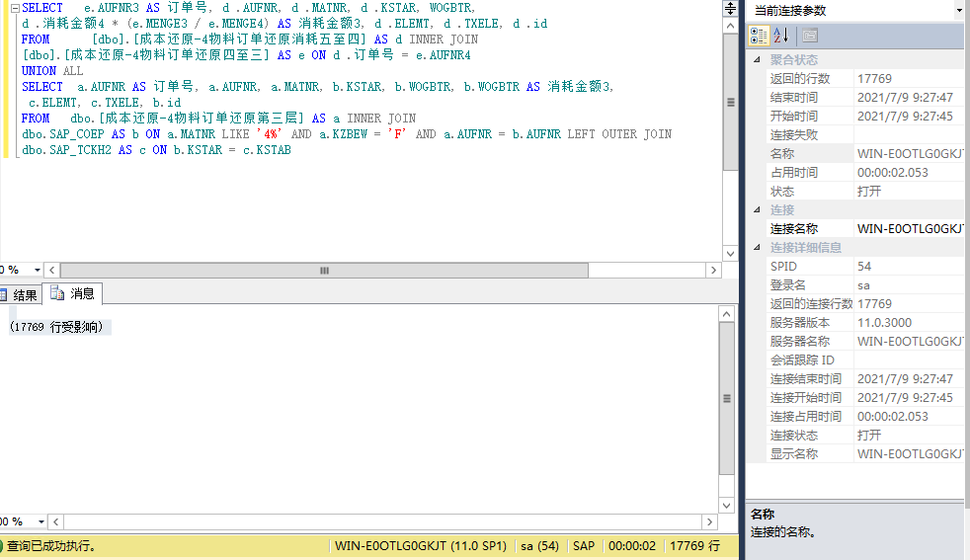Click editor vertical scrollbar down arrow

pos(731,254)
